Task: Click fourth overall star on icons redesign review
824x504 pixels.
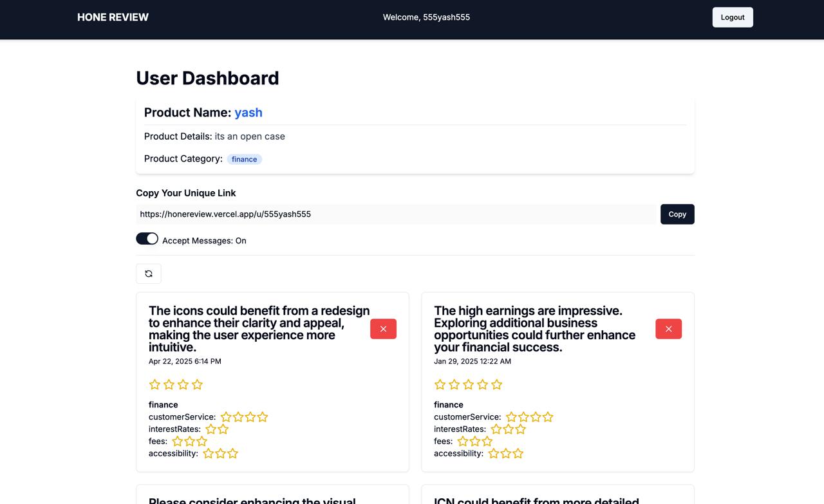Action: click(x=197, y=384)
